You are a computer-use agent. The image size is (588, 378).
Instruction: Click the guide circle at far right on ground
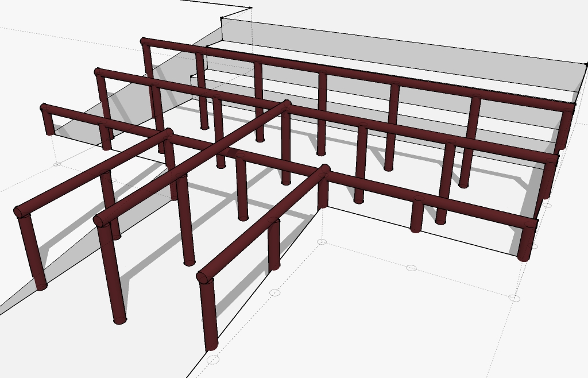[x=514, y=298]
